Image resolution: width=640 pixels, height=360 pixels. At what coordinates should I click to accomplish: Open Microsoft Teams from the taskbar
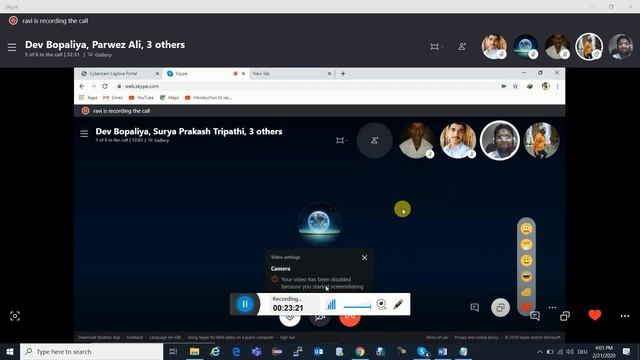(x=256, y=351)
